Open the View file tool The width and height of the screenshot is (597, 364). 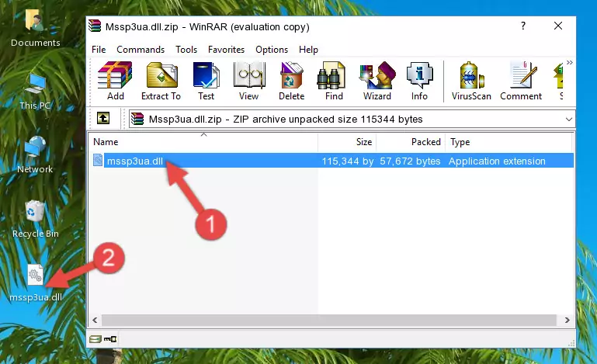point(249,81)
